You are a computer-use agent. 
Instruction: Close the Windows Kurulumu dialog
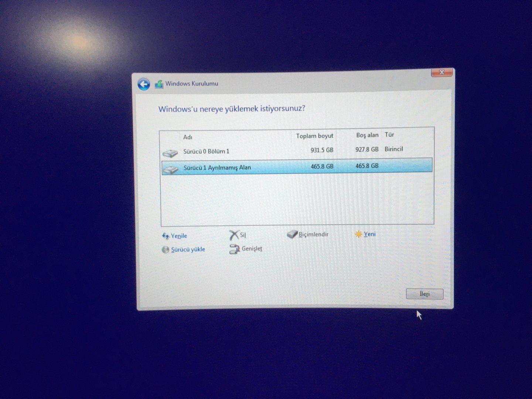click(x=442, y=72)
